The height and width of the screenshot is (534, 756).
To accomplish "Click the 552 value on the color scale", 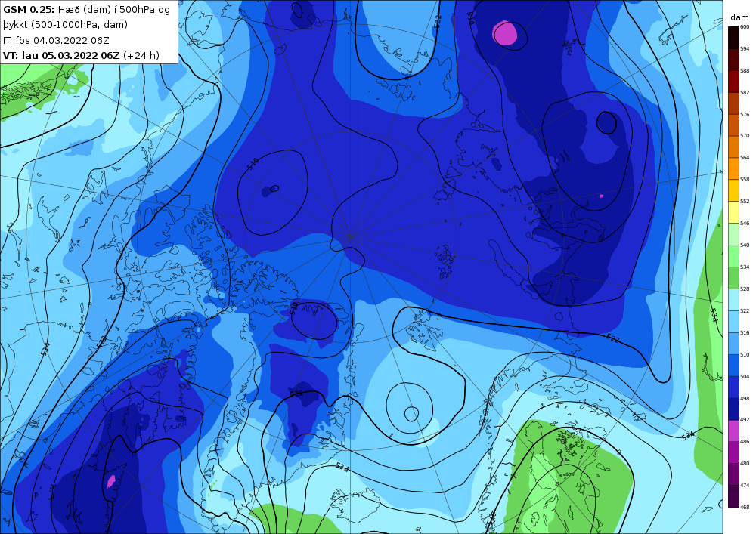I will [x=745, y=201].
